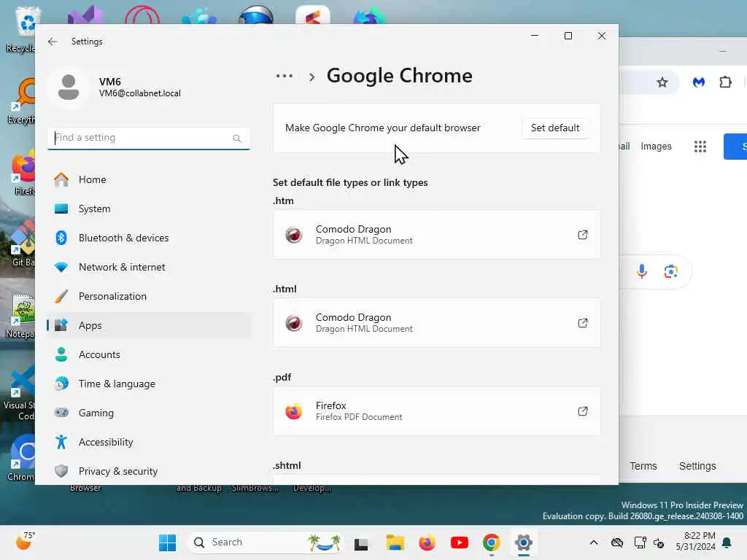Change the .pdf default Firefox entry
The width and height of the screenshot is (747, 560).
(x=436, y=411)
